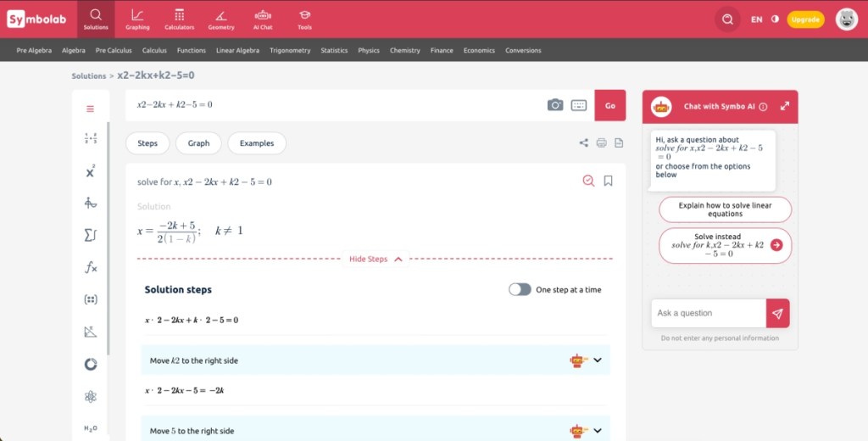The image size is (868, 441).
Task: Click the Go button
Action: [610, 105]
